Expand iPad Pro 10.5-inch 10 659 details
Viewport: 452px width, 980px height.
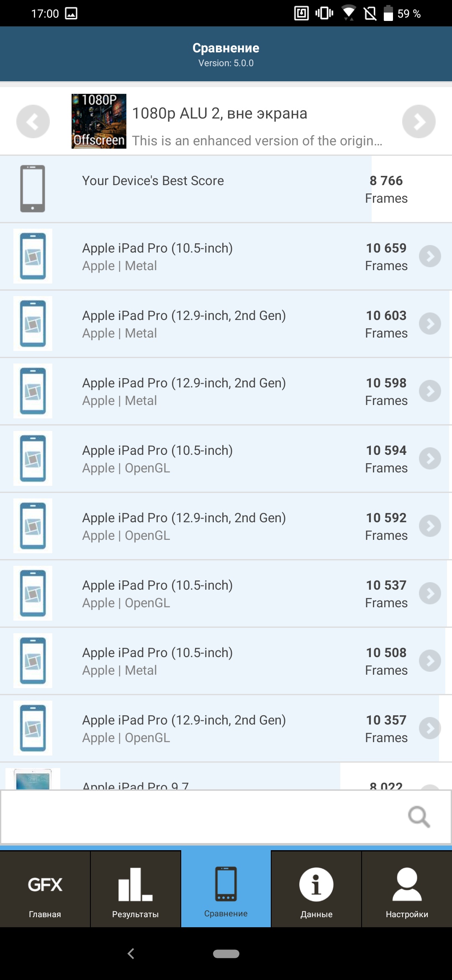pyautogui.click(x=430, y=256)
